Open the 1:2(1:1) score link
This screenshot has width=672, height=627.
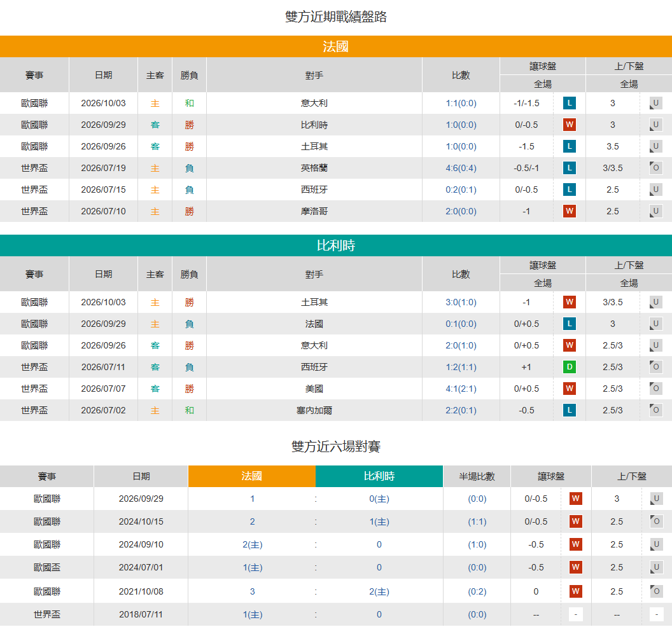pos(461,367)
